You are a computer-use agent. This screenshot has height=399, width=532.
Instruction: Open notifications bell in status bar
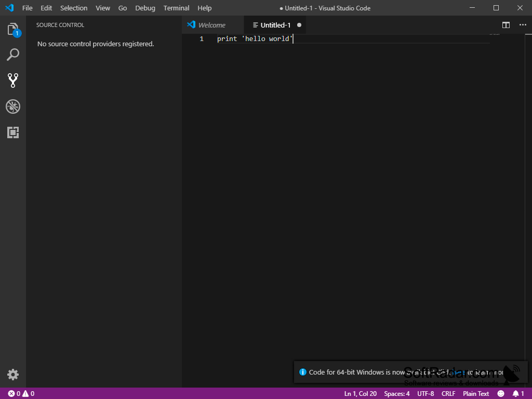(x=518, y=394)
